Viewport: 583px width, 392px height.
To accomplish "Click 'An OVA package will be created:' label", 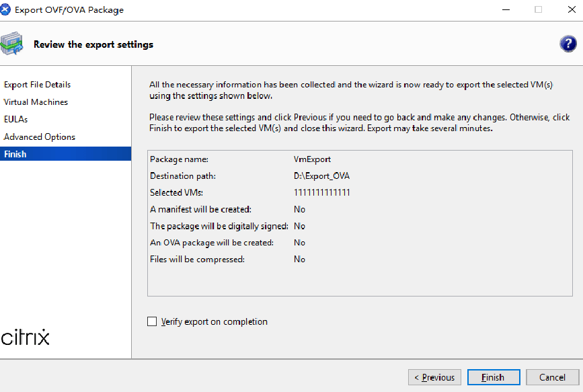I will [212, 243].
